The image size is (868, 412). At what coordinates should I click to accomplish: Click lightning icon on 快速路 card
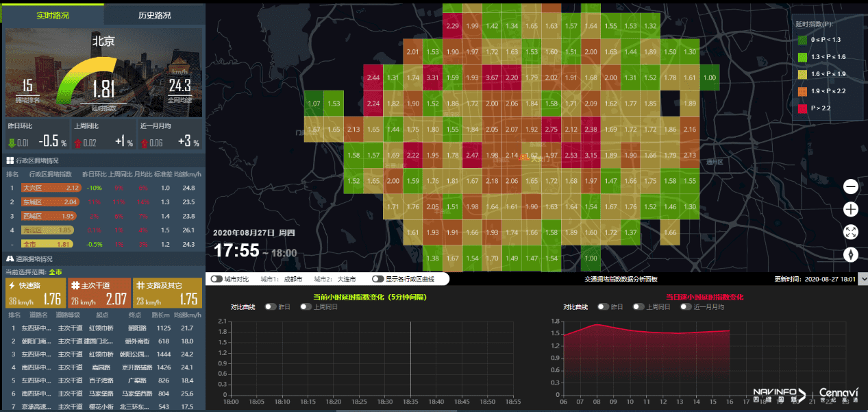click(x=12, y=286)
